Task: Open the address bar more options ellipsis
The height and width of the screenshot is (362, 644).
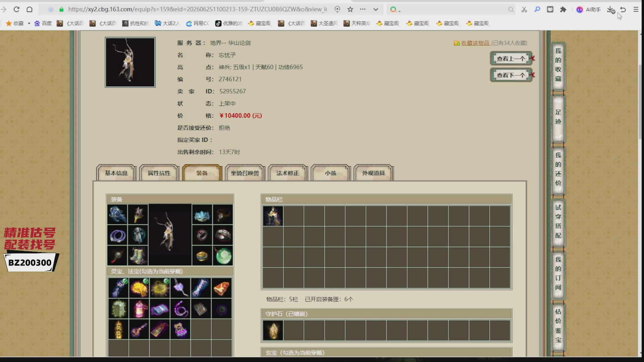Action: [363, 9]
